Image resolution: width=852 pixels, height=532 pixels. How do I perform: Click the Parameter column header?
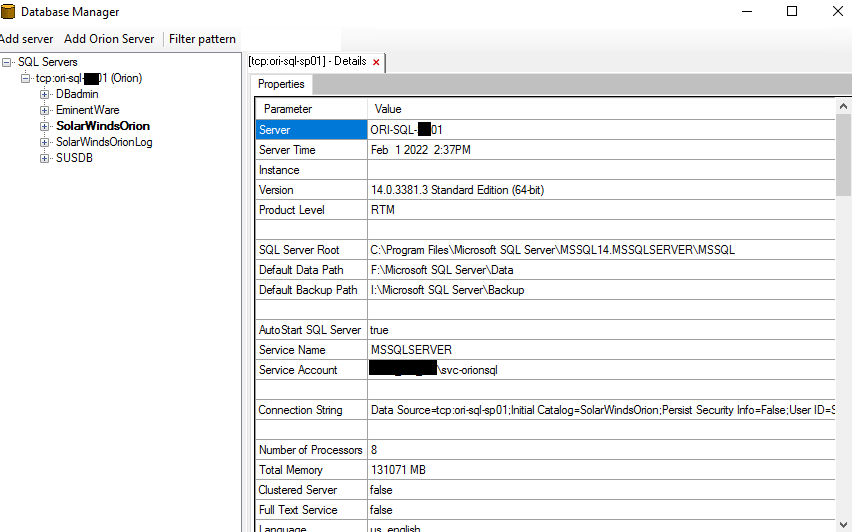311,109
